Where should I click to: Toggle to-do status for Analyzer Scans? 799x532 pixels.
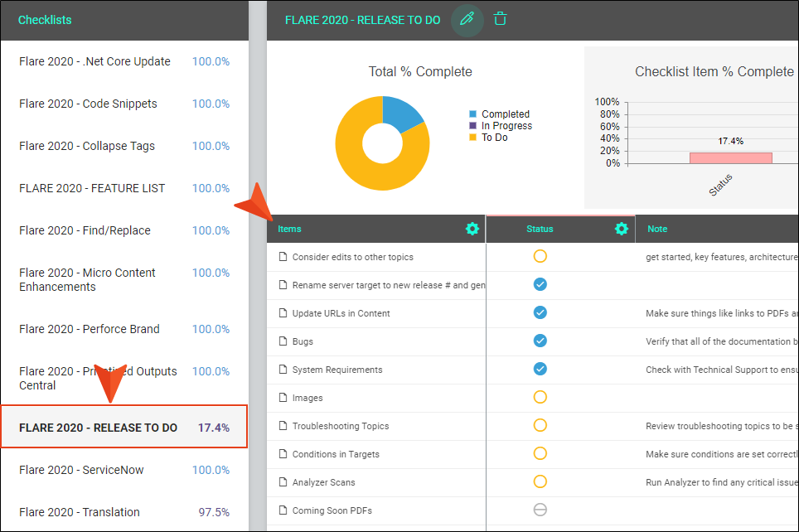pos(540,481)
